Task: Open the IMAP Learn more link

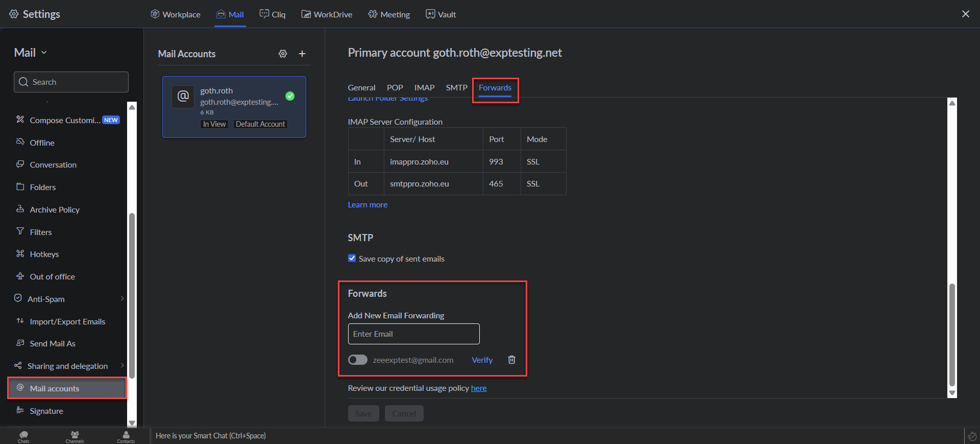Action: point(367,204)
